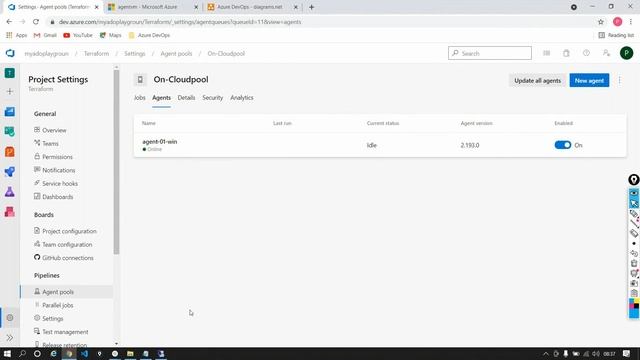
Task: Open Overview in Project Settings
Action: point(54,130)
